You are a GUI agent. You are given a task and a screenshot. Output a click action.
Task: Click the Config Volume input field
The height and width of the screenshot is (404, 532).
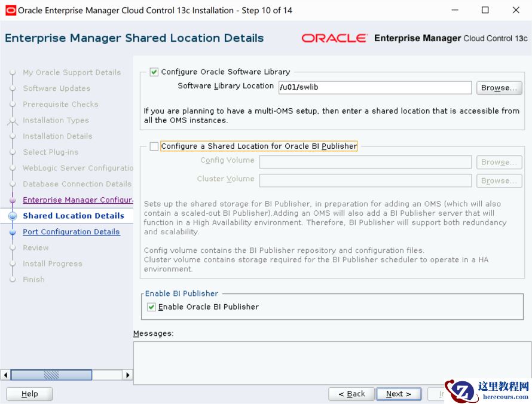click(365, 162)
